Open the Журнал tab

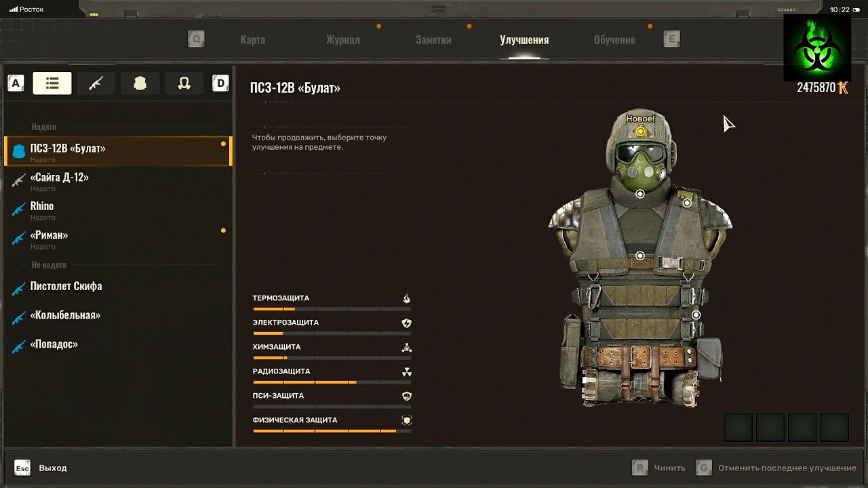[x=342, y=40]
